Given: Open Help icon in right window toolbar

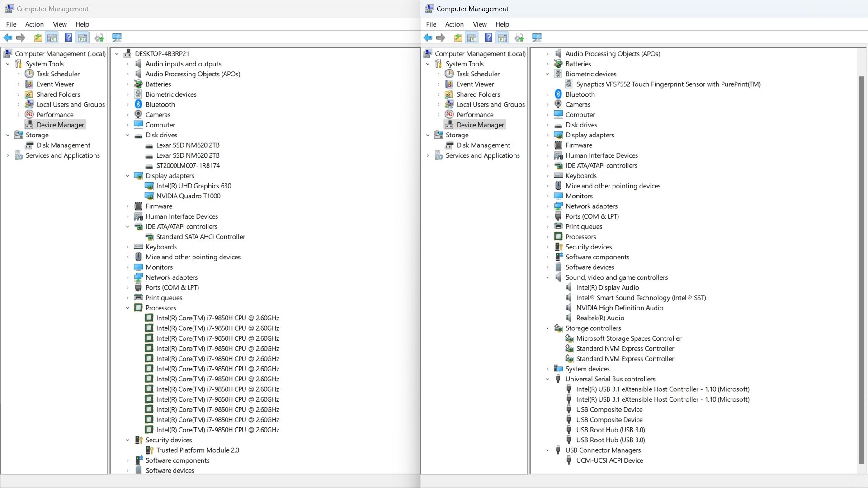Looking at the screenshot, I should [x=488, y=38].
